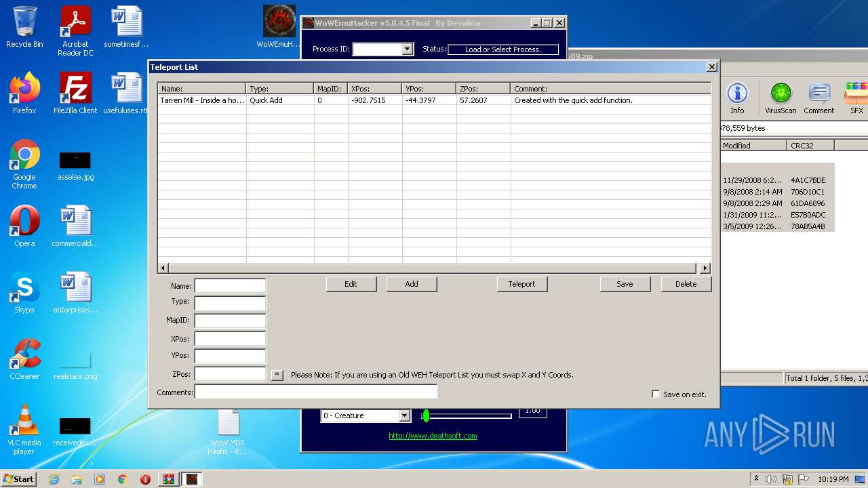Click the ZPos input field
The height and width of the screenshot is (488, 868).
pyautogui.click(x=230, y=373)
